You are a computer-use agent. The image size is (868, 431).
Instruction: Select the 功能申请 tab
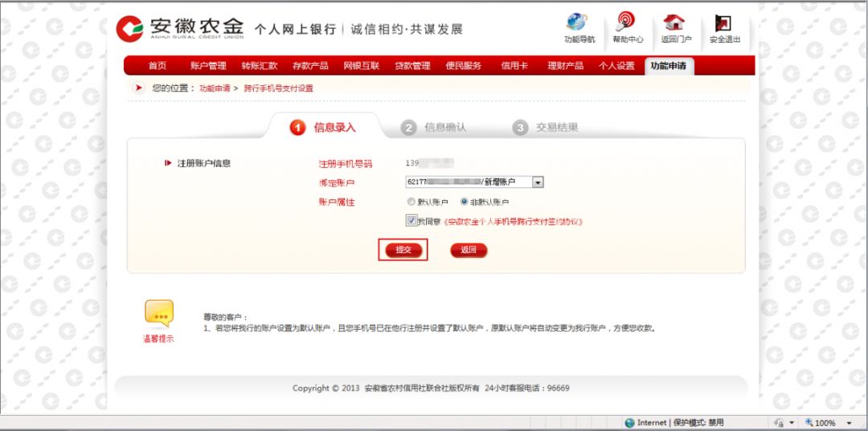click(669, 66)
